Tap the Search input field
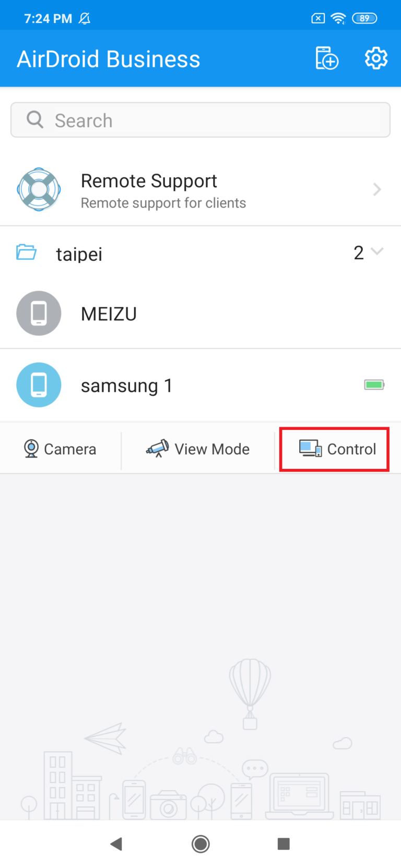401x868 pixels. pos(200,119)
